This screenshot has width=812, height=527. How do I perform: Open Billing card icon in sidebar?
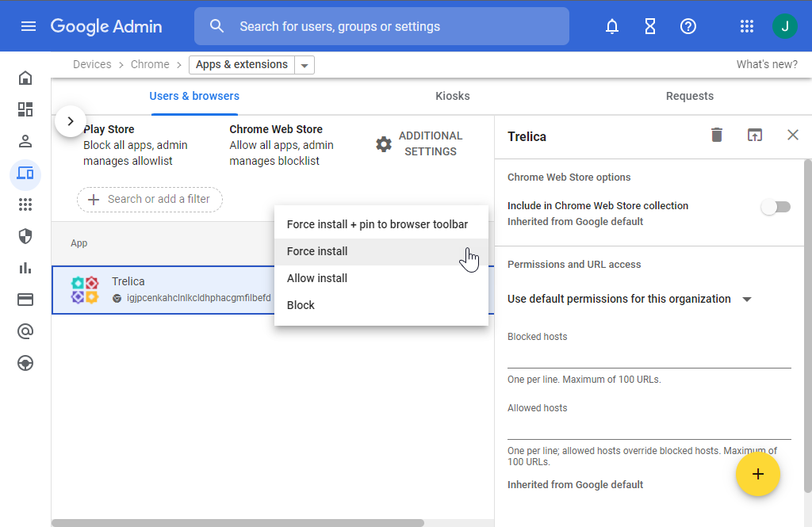pos(25,300)
